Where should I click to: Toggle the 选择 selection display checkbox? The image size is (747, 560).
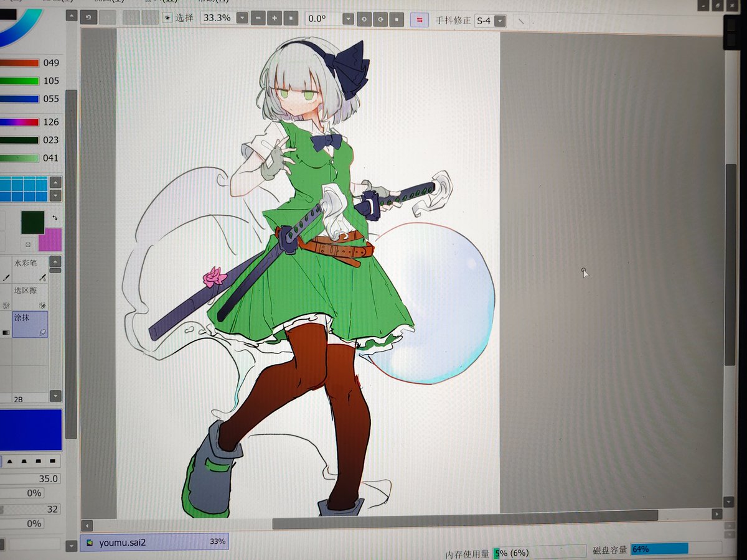[x=167, y=18]
